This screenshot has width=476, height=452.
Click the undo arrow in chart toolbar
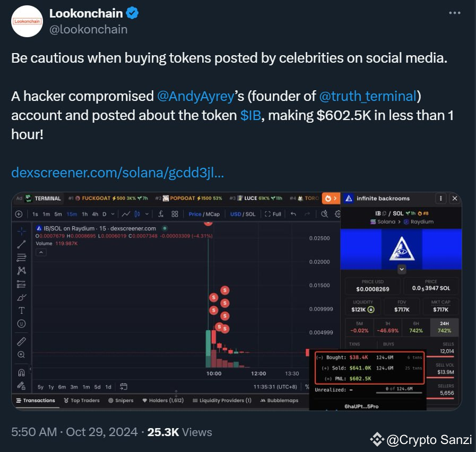[293, 214]
